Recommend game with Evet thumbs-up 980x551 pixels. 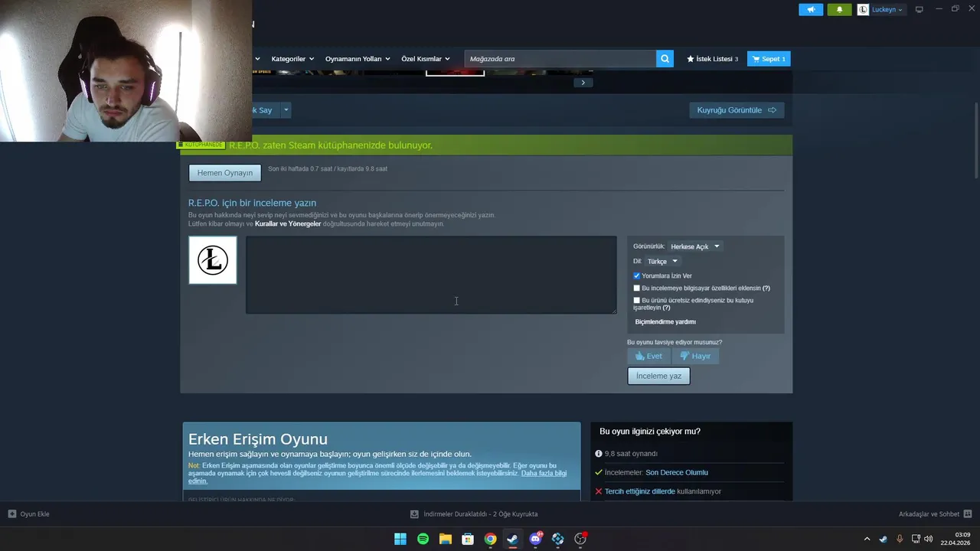pyautogui.click(x=649, y=356)
